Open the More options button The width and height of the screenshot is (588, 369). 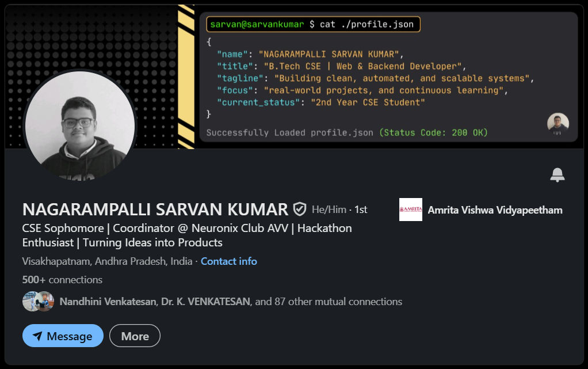[x=135, y=336]
